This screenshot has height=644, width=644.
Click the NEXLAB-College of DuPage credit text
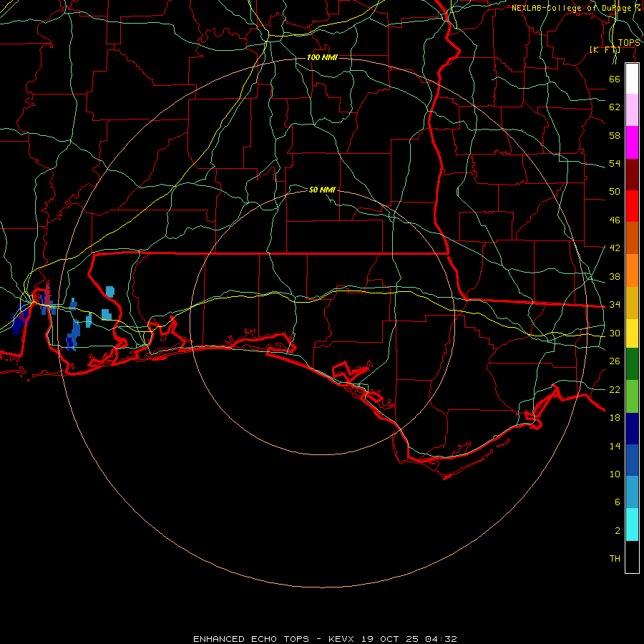pyautogui.click(x=576, y=8)
